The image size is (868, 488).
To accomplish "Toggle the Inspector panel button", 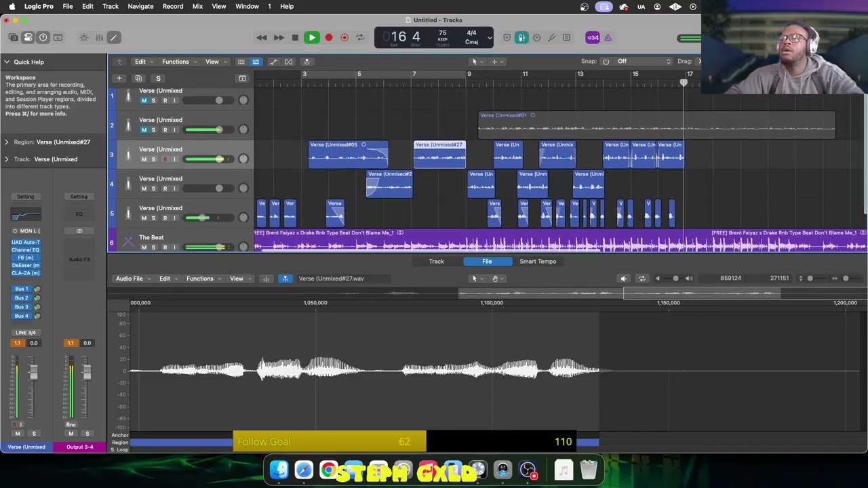I will point(28,37).
